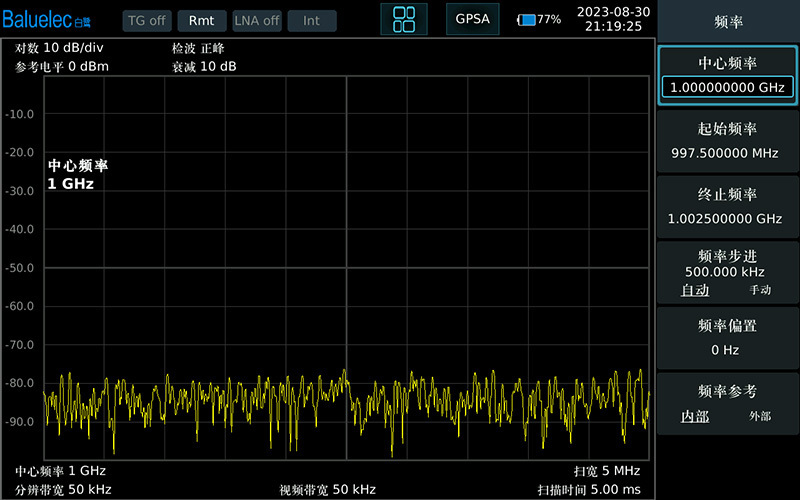
Task: Click the 参考电平 0 dBm label
Action: click(x=62, y=66)
